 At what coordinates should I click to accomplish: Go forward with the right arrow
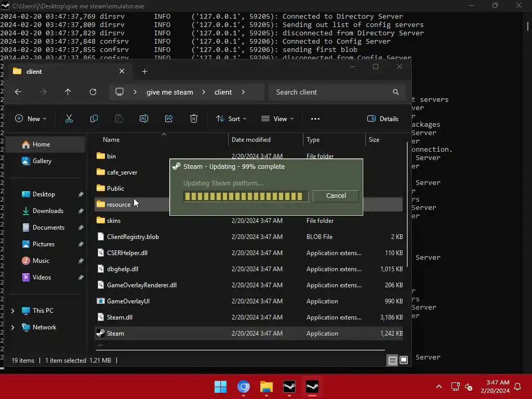click(x=43, y=92)
